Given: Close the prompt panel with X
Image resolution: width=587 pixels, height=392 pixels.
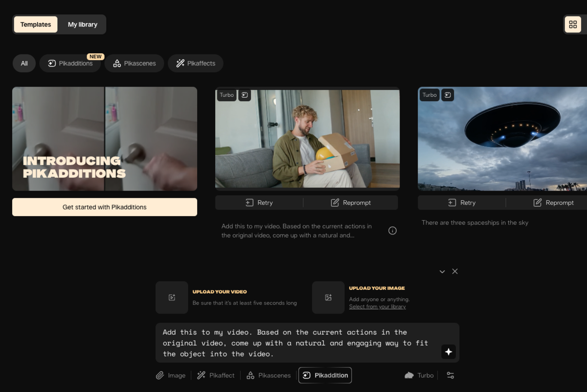Looking at the screenshot, I should [x=455, y=271].
